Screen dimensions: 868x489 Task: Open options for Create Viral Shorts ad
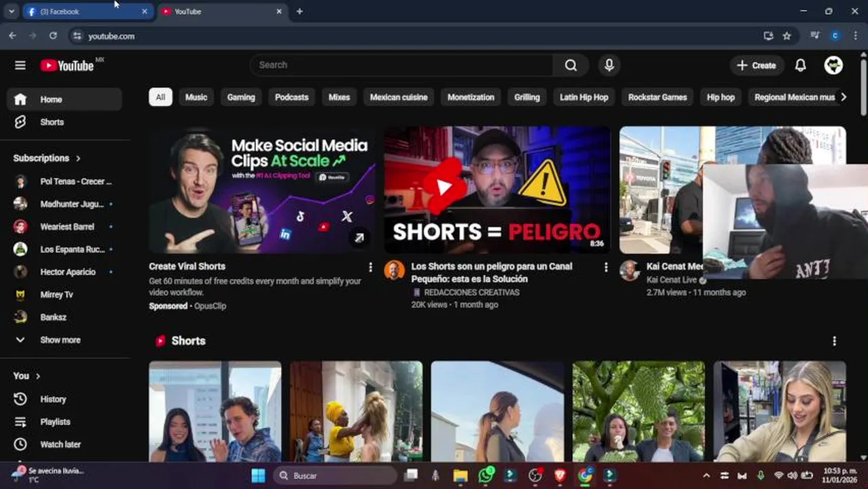click(x=370, y=268)
